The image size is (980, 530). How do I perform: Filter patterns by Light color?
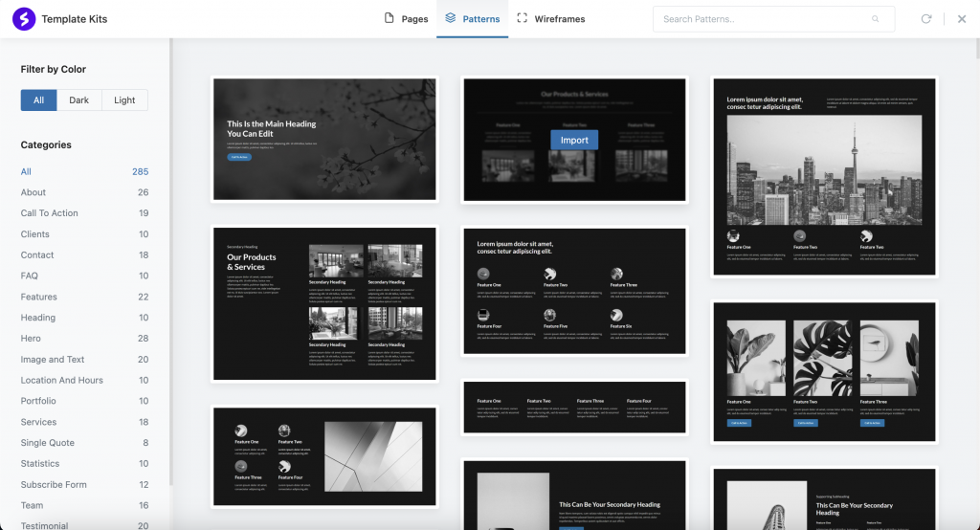[124, 100]
